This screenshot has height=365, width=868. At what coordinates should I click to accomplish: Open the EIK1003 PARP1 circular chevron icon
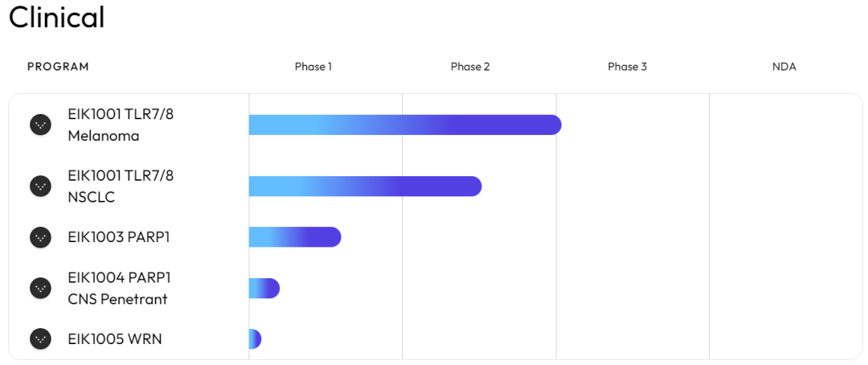click(40, 237)
